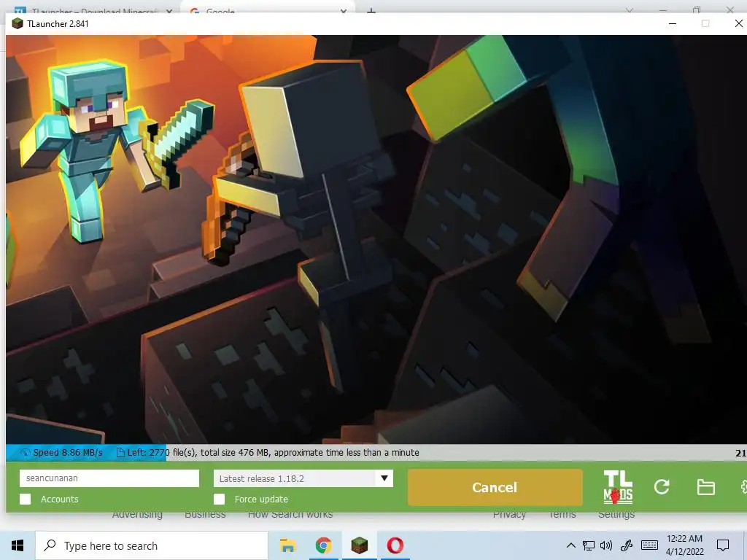Close the TLauncher 2.841 window

pyautogui.click(x=738, y=24)
